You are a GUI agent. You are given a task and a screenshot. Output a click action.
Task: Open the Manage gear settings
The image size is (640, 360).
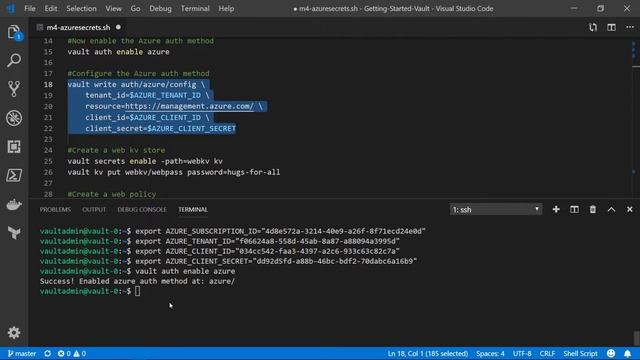click(x=14, y=333)
